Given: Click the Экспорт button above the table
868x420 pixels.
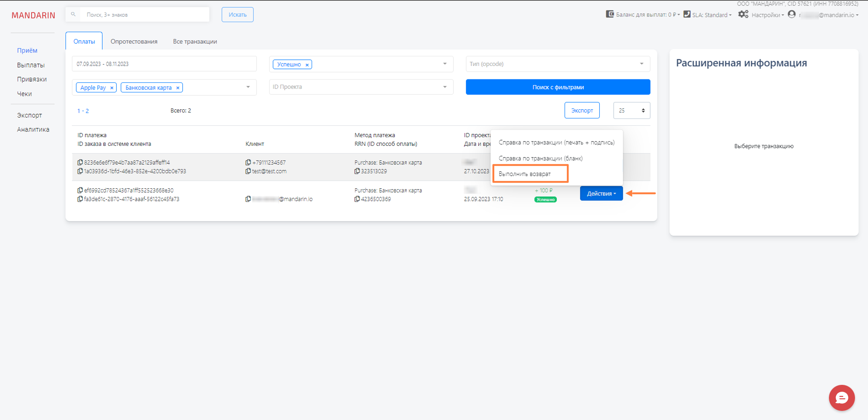Looking at the screenshot, I should (x=582, y=111).
